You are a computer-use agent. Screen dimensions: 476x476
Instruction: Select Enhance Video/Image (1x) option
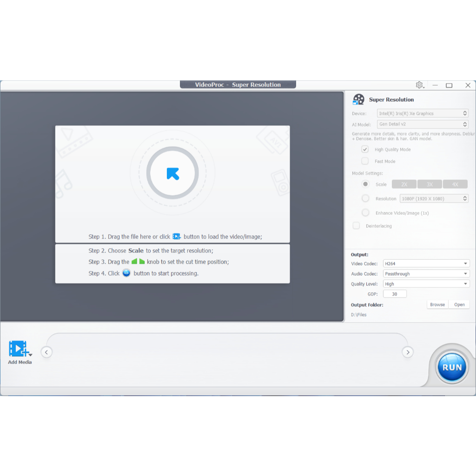[365, 213]
